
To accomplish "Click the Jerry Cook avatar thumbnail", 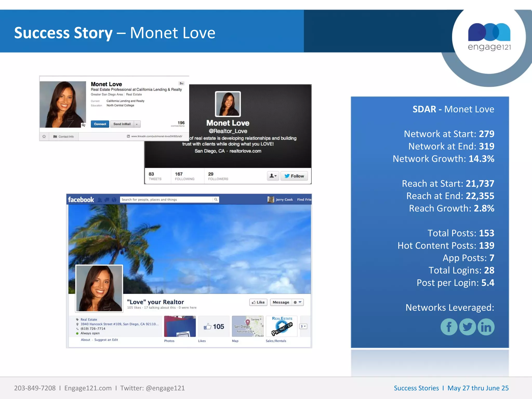I will pos(271,199).
